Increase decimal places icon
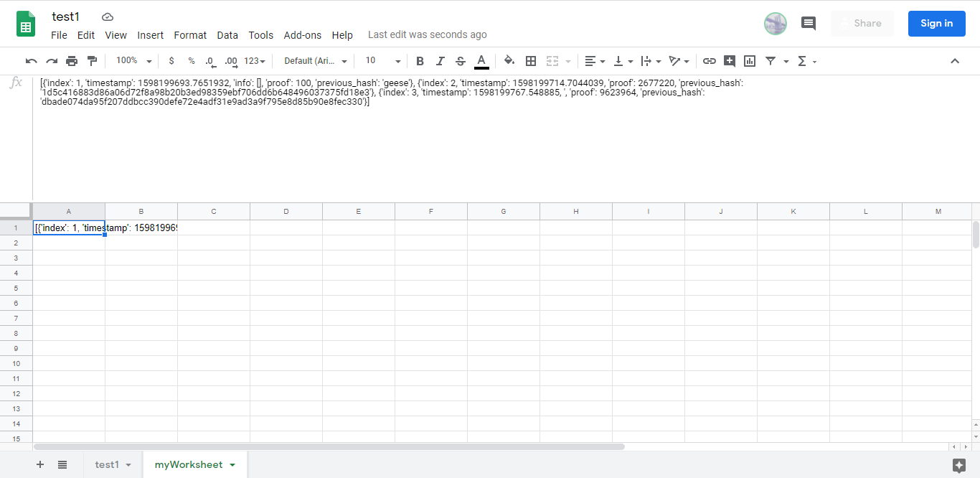 (x=231, y=61)
